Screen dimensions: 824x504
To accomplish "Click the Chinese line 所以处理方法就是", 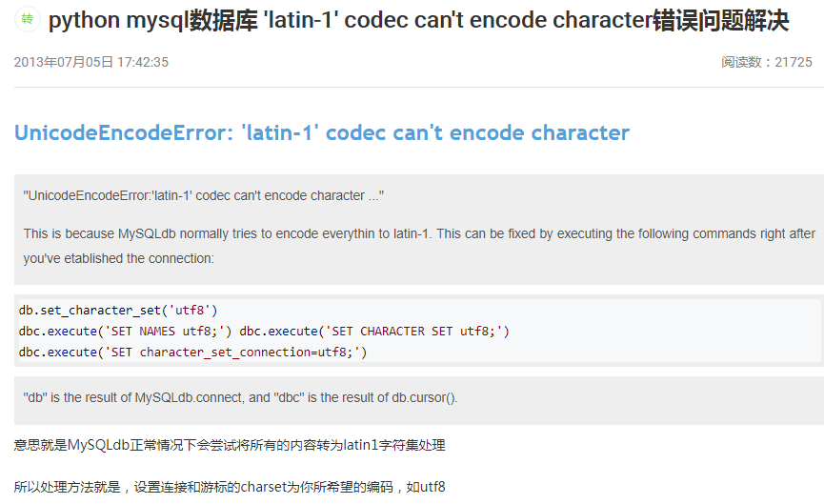I will click(x=230, y=487).
